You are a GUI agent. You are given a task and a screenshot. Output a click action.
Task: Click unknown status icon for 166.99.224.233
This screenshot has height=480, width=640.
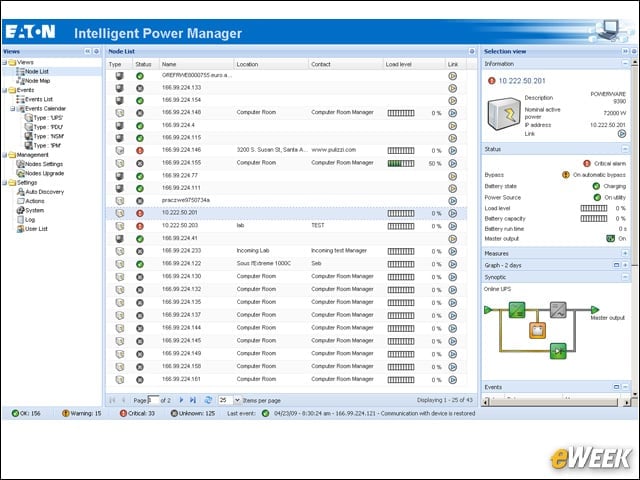pyautogui.click(x=140, y=251)
